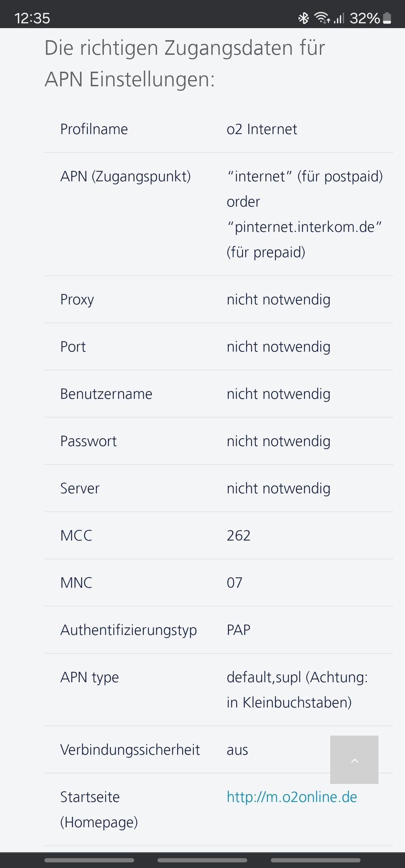Image resolution: width=405 pixels, height=868 pixels.
Task: Click the MNC value 07
Action: [234, 582]
